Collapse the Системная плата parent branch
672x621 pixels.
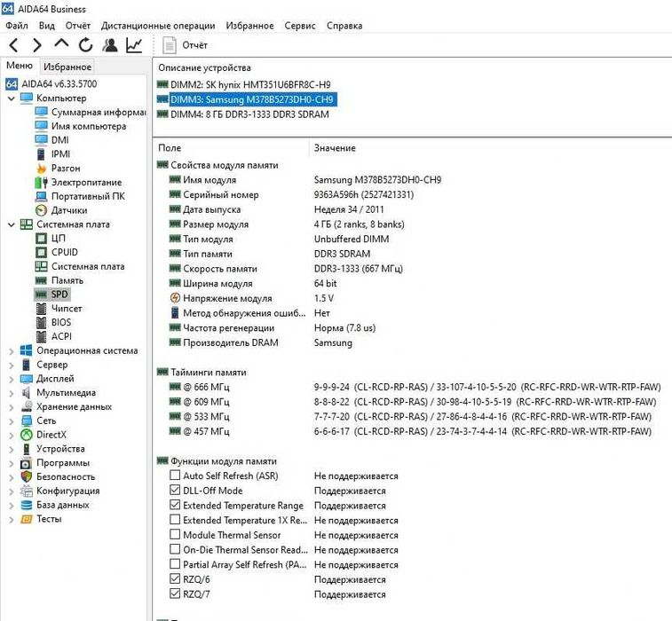(x=12, y=224)
